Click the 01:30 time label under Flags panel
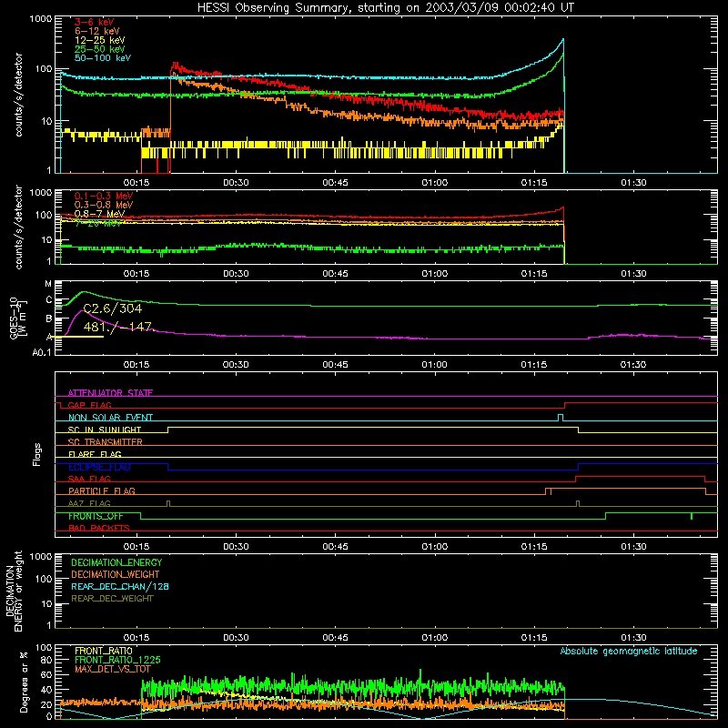 pyautogui.click(x=633, y=547)
